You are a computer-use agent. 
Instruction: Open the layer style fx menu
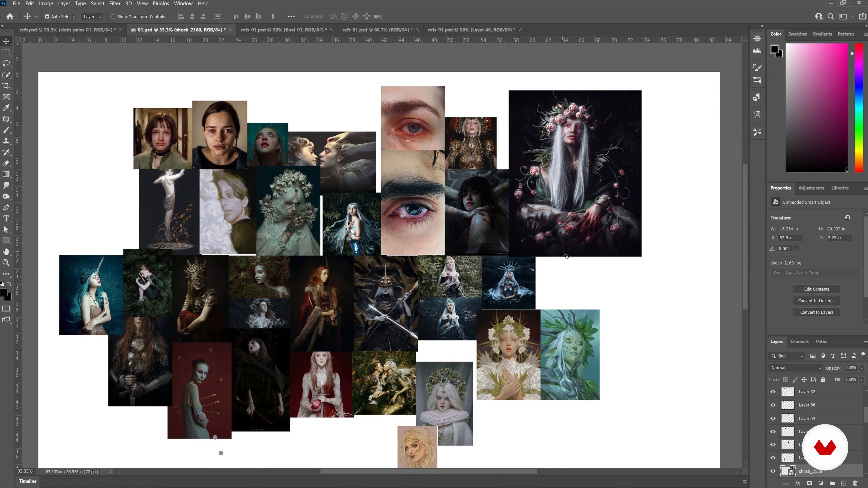798,483
